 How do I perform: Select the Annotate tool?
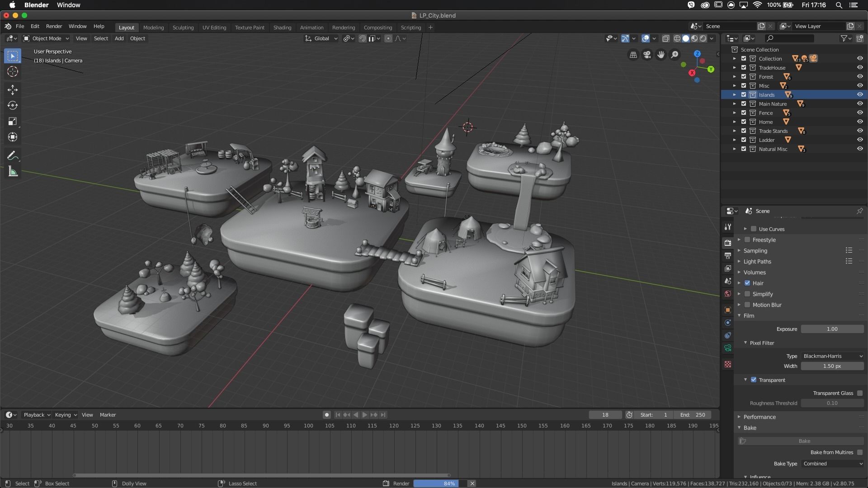click(x=13, y=156)
